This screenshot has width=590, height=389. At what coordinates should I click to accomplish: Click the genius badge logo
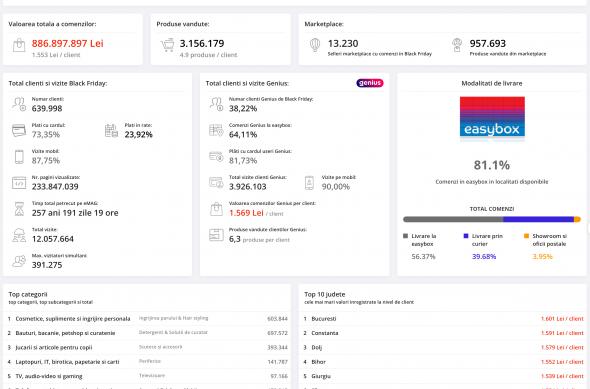(370, 83)
